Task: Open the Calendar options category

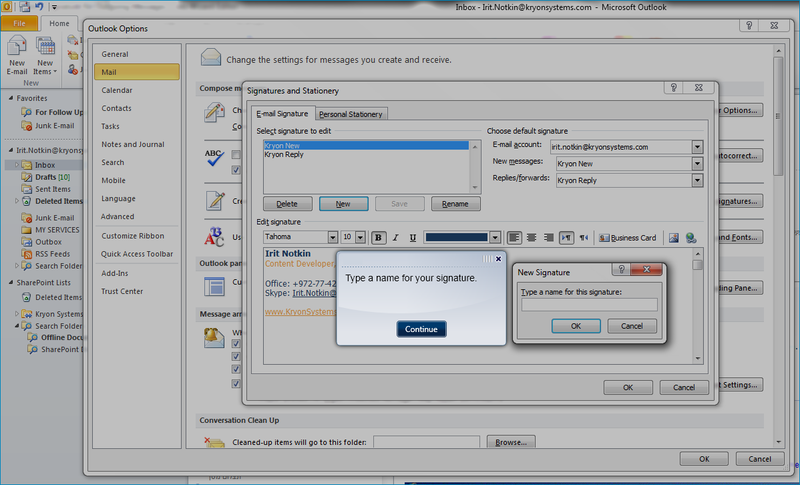Action: 136,90
